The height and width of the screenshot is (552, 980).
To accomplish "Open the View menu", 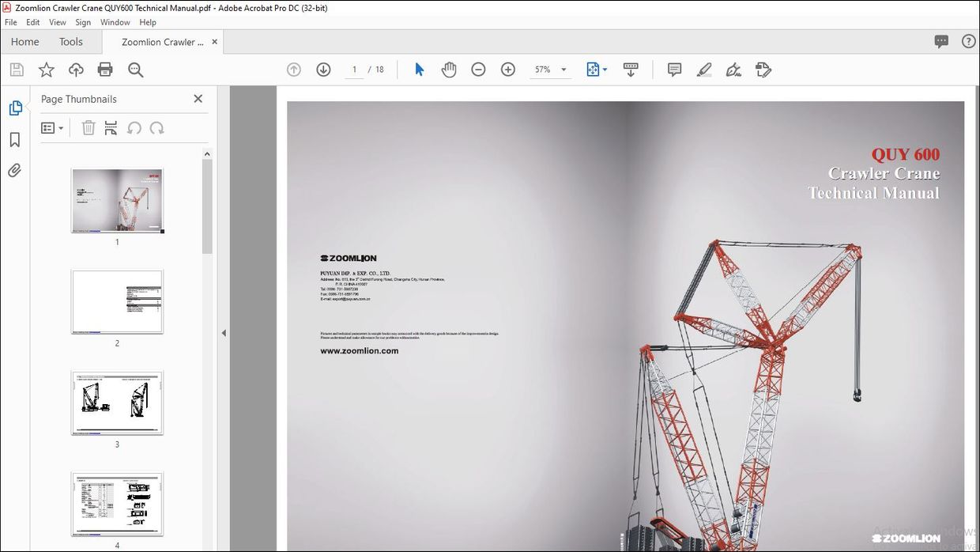I will [x=57, y=22].
